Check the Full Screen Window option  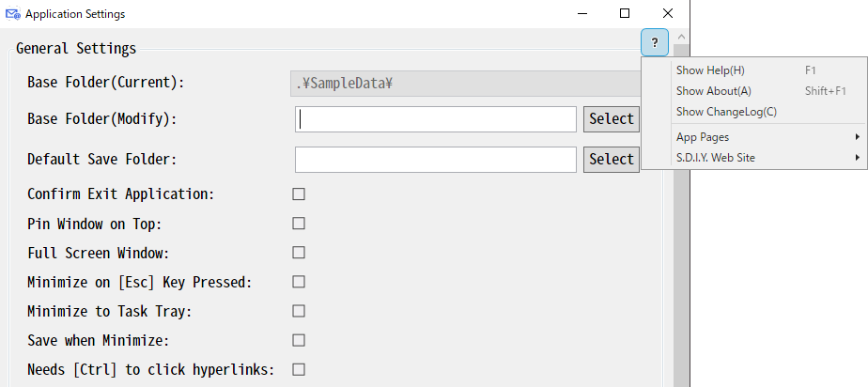(299, 253)
